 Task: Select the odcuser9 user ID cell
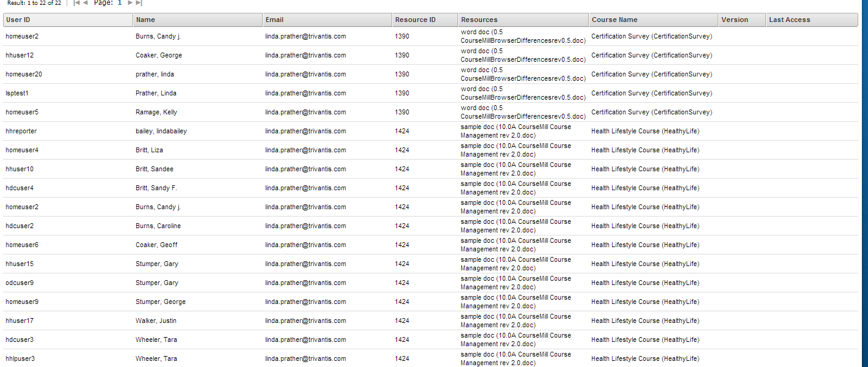tap(20, 283)
